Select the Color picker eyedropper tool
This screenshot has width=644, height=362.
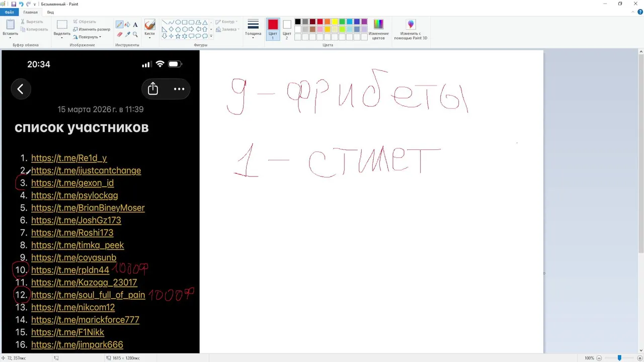coord(127,34)
